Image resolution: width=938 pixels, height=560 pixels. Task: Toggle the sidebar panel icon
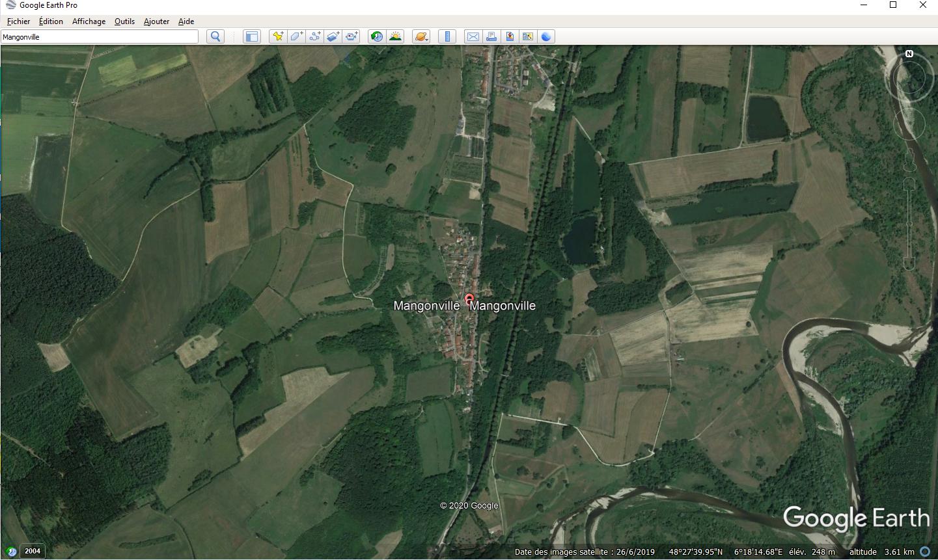pyautogui.click(x=251, y=36)
